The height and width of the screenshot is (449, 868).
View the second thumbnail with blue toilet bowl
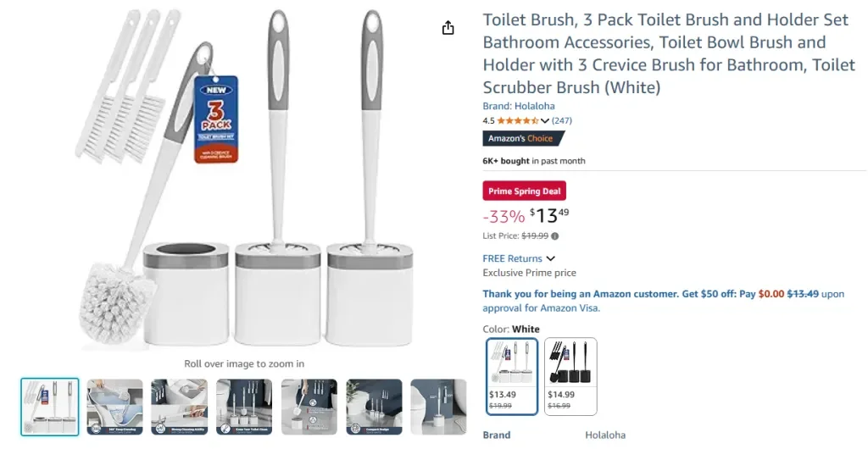click(114, 407)
